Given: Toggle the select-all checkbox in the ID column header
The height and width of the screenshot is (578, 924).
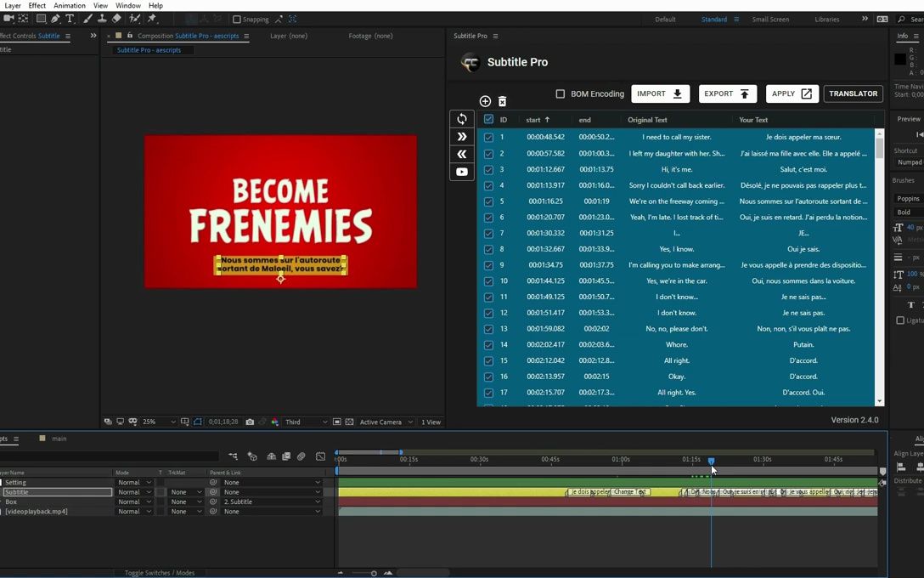Looking at the screenshot, I should tap(488, 119).
